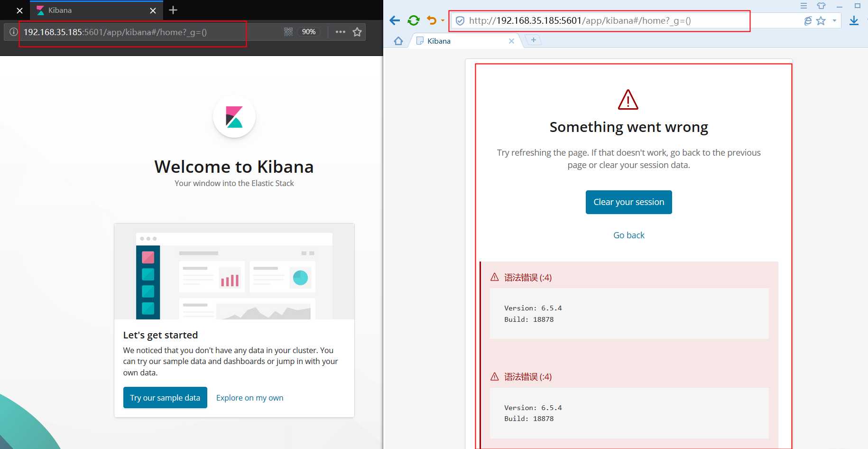Viewport: 868px width, 449px height.
Task: Click Your window into the Elastic Stack subtitle
Action: pos(234,183)
